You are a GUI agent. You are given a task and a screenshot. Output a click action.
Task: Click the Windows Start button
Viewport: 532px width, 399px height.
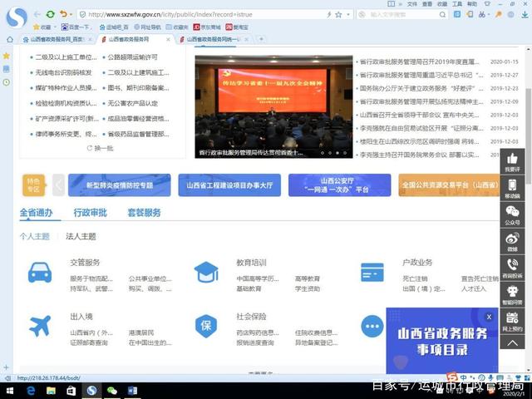pos(10,389)
